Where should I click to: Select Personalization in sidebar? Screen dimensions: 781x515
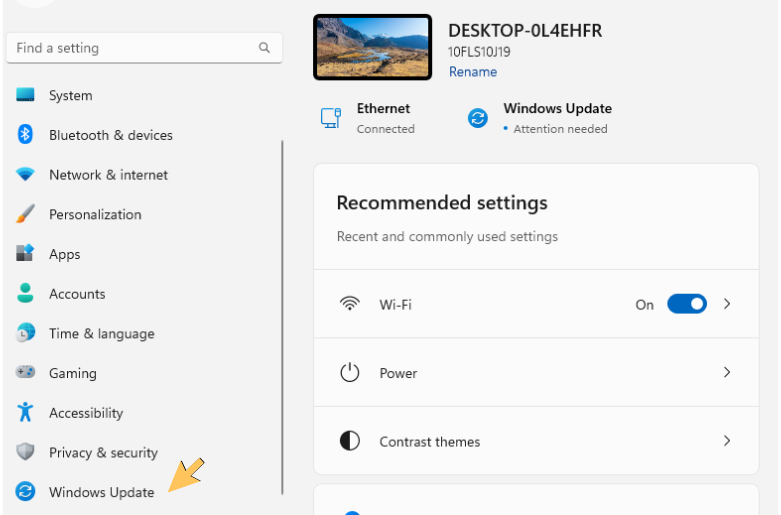coord(95,215)
